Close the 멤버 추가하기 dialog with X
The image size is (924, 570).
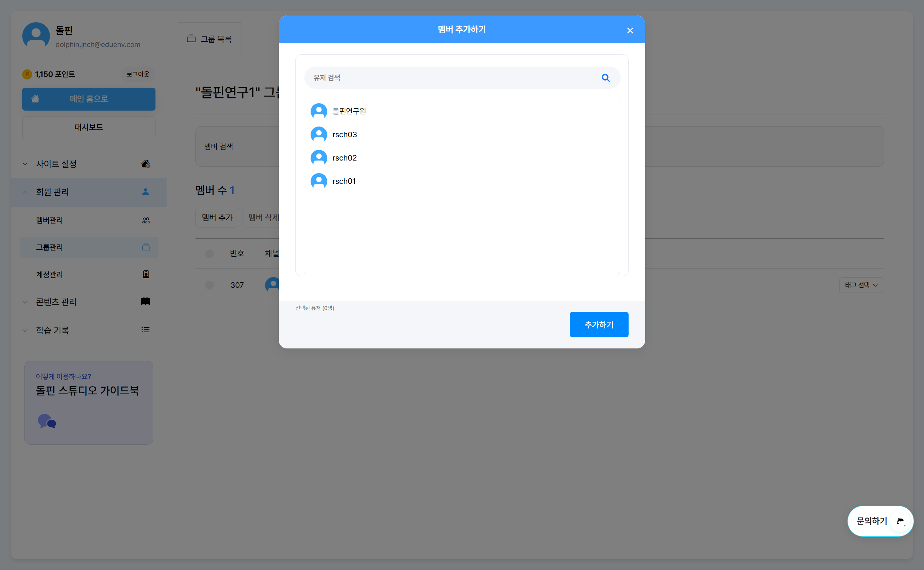[630, 31]
